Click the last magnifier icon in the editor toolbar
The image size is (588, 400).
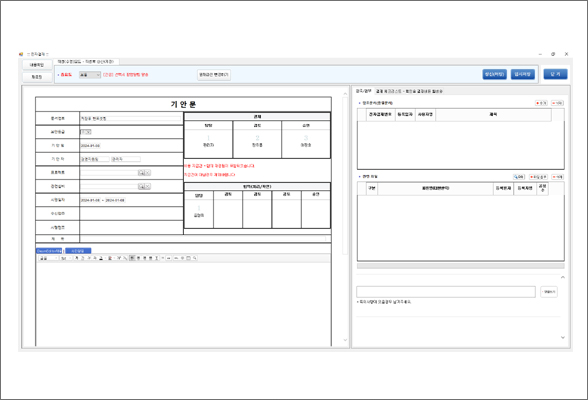tap(195, 258)
